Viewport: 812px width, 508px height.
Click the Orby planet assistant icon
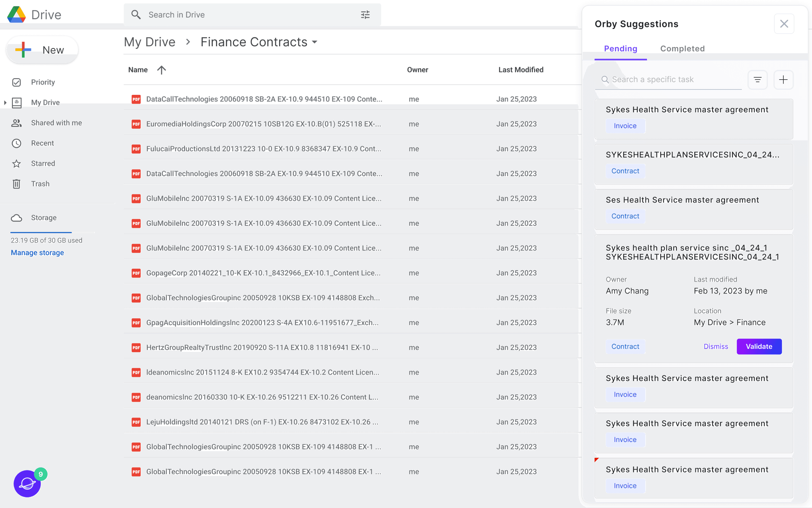click(27, 484)
